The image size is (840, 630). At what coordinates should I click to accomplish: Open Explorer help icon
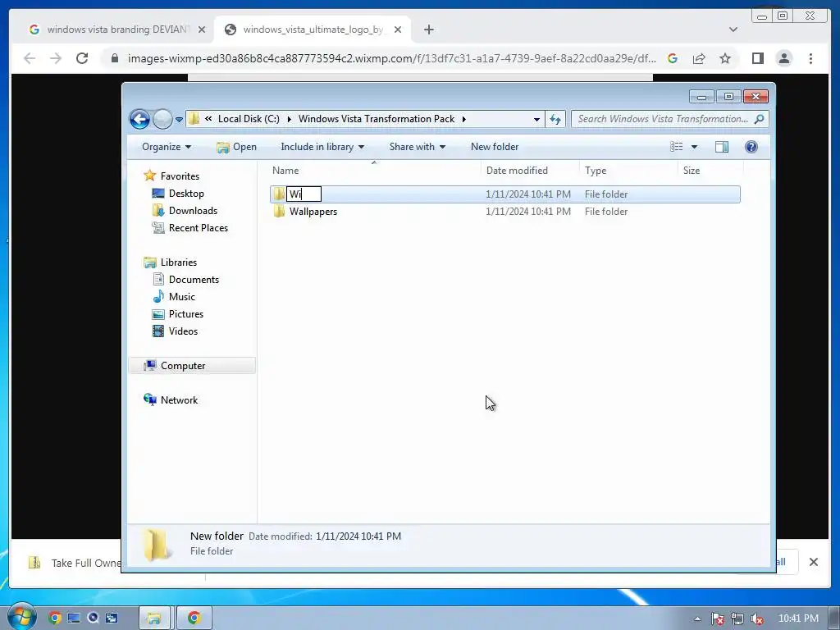(x=751, y=147)
